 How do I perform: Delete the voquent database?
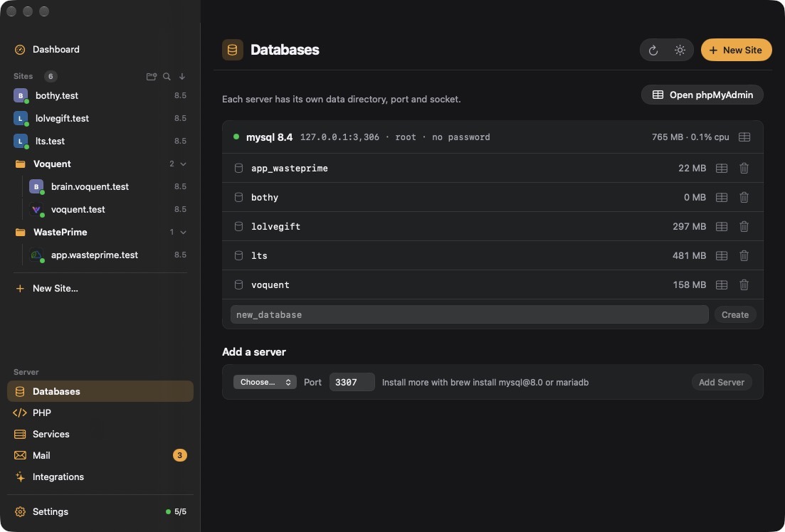click(744, 284)
